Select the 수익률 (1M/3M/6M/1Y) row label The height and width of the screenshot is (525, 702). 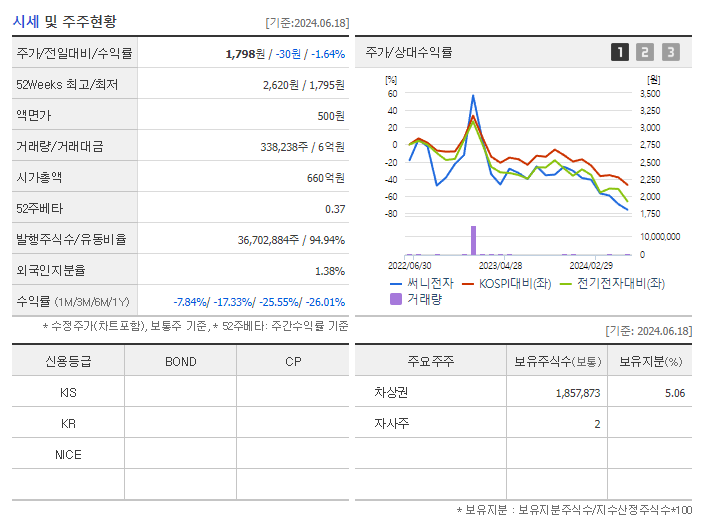73,302
